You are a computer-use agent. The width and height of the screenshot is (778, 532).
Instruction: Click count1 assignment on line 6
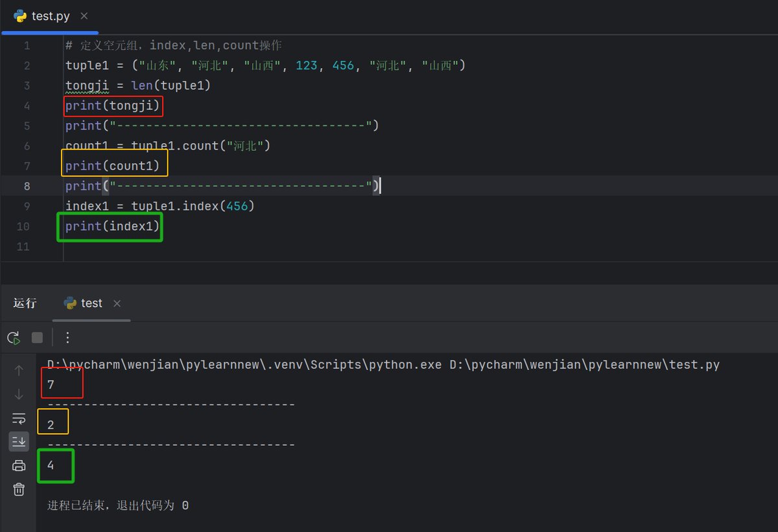click(x=168, y=146)
